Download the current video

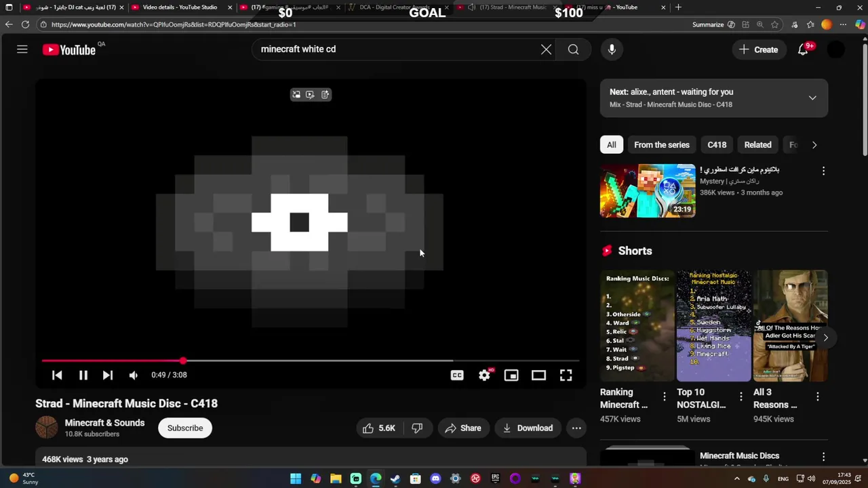pos(528,428)
